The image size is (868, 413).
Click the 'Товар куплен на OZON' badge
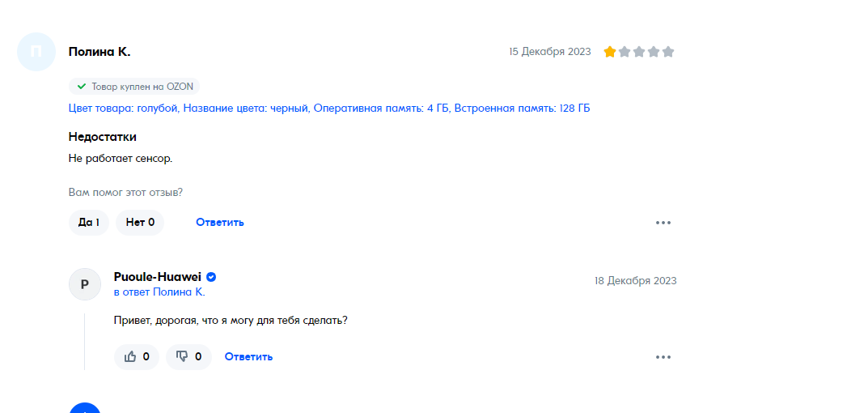pyautogui.click(x=134, y=87)
